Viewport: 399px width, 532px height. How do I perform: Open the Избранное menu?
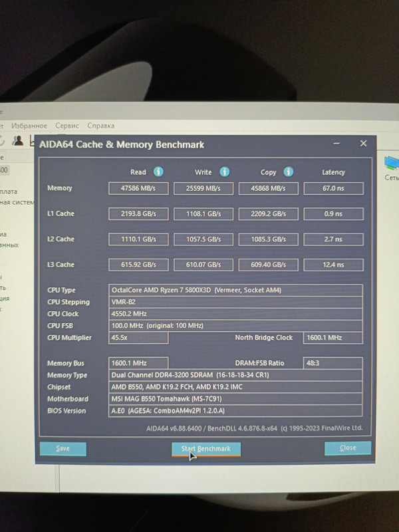pos(29,126)
